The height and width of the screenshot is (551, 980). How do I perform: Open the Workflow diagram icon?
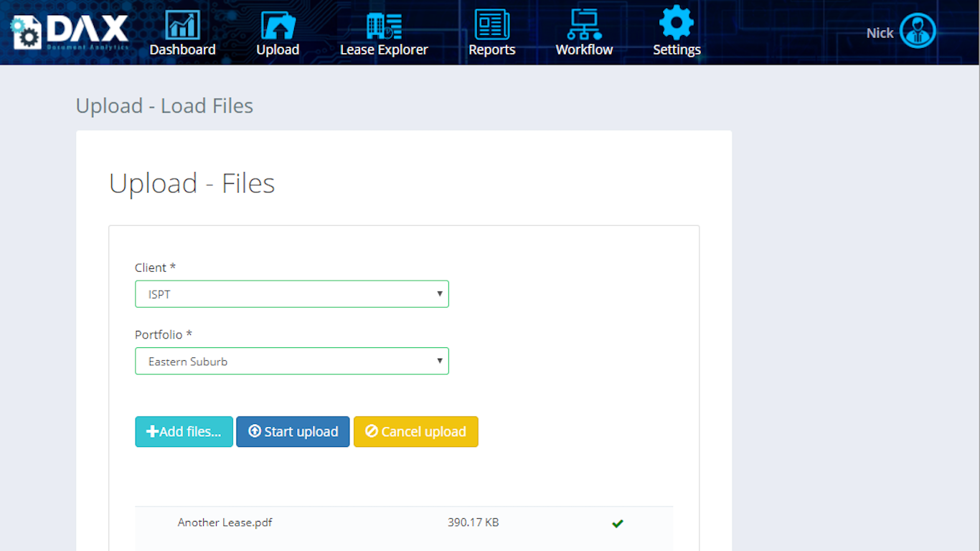[584, 24]
